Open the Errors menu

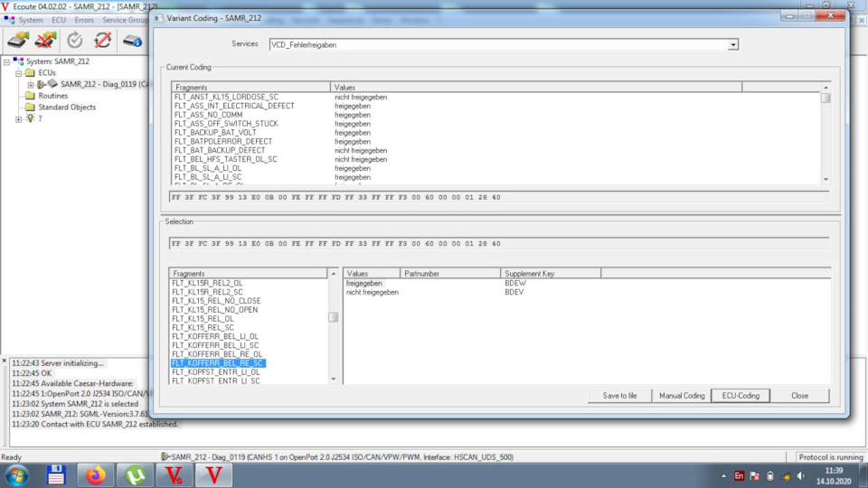coord(84,20)
